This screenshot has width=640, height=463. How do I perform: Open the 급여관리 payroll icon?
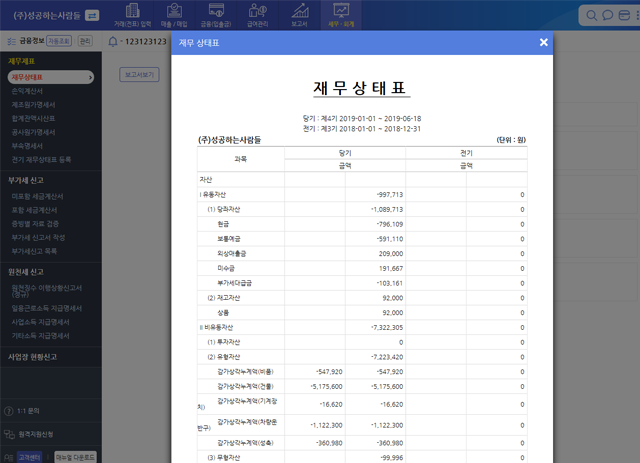pyautogui.click(x=258, y=11)
